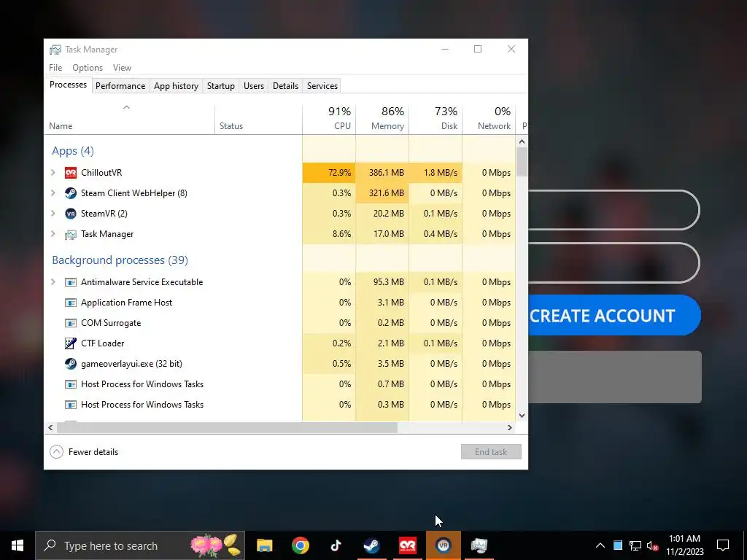Sort processes by Disk column

pyautogui.click(x=436, y=118)
